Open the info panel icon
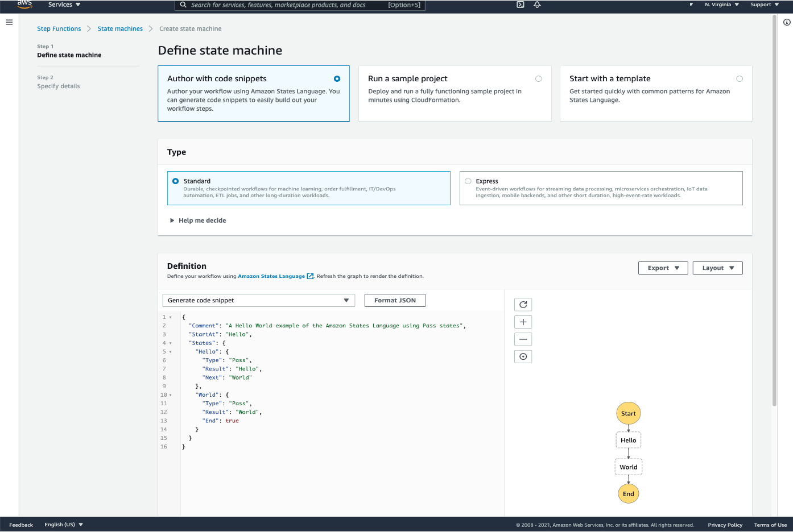This screenshot has height=532, width=793. (787, 22)
